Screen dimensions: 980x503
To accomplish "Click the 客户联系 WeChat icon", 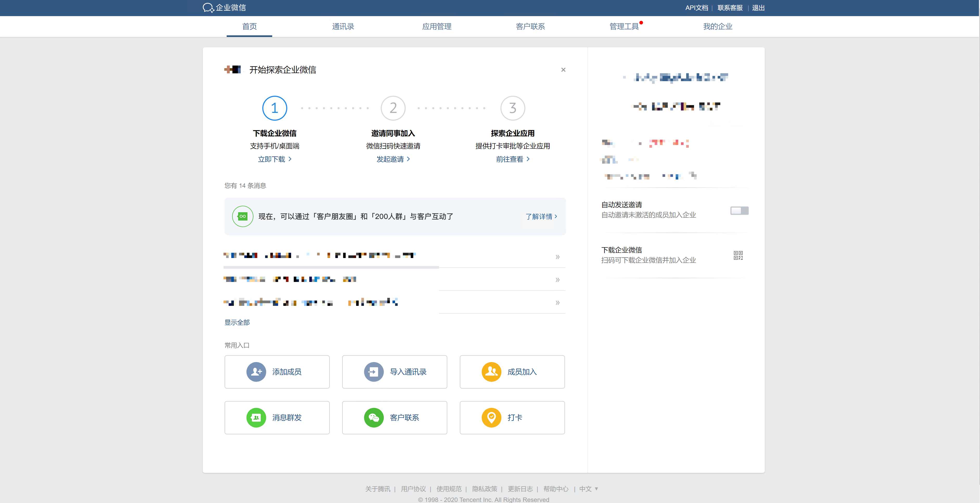I will pos(374,417).
